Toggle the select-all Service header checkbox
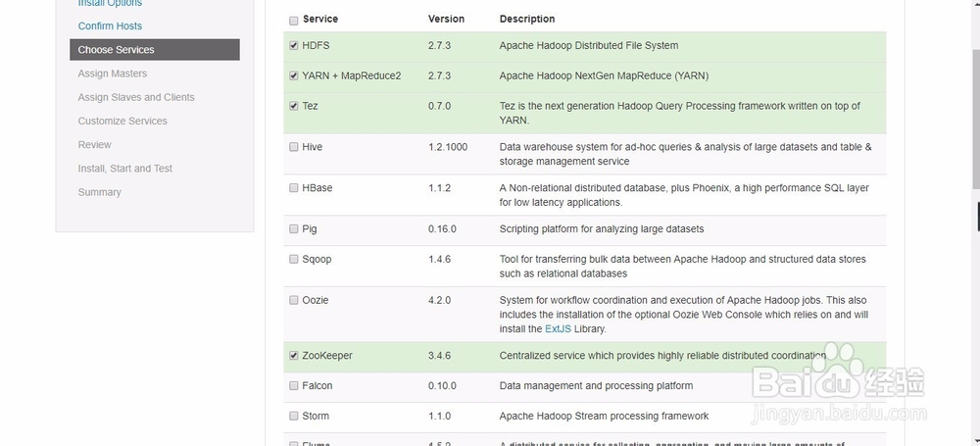980x446 pixels. pos(294,21)
